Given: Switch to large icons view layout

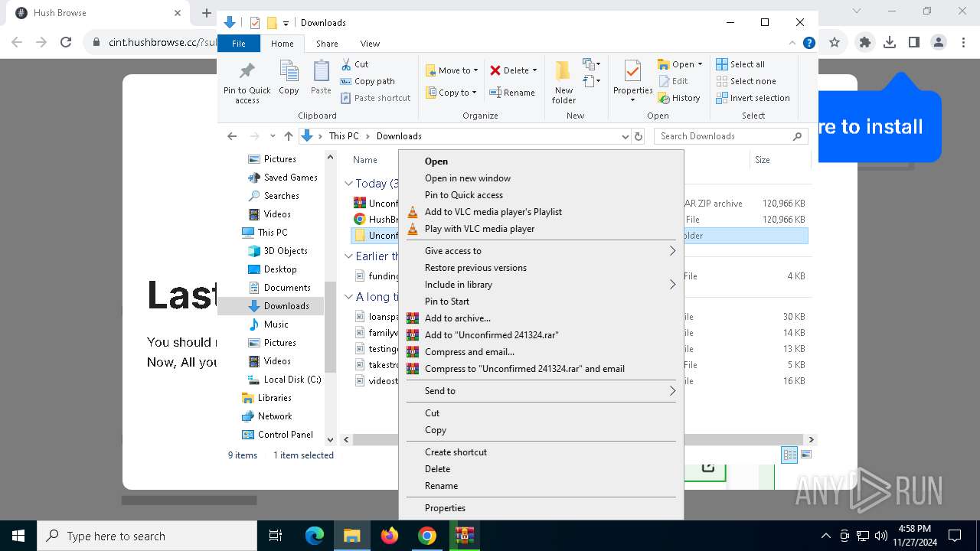Looking at the screenshot, I should (805, 455).
